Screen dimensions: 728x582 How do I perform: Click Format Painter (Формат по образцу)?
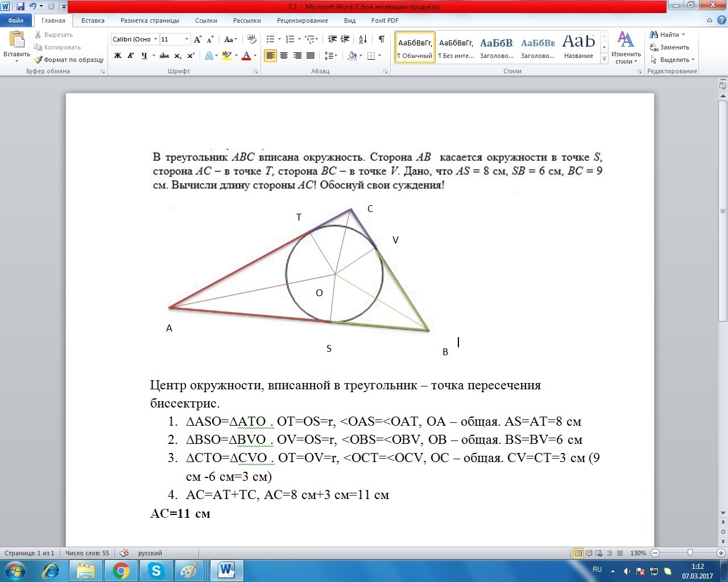(69, 60)
